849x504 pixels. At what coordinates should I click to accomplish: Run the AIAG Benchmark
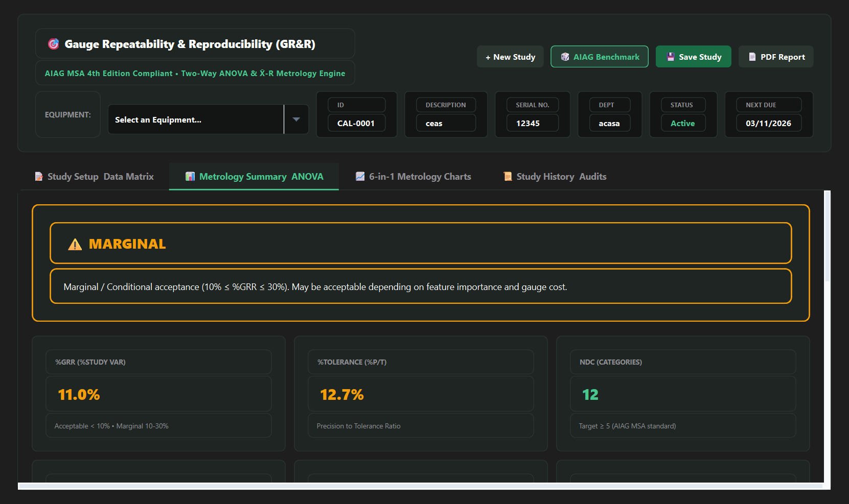[x=600, y=57]
